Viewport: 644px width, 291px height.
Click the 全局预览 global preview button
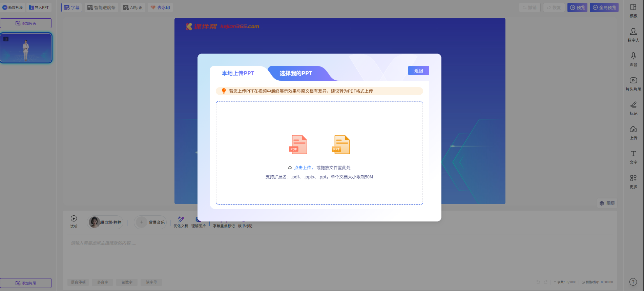coord(604,7)
